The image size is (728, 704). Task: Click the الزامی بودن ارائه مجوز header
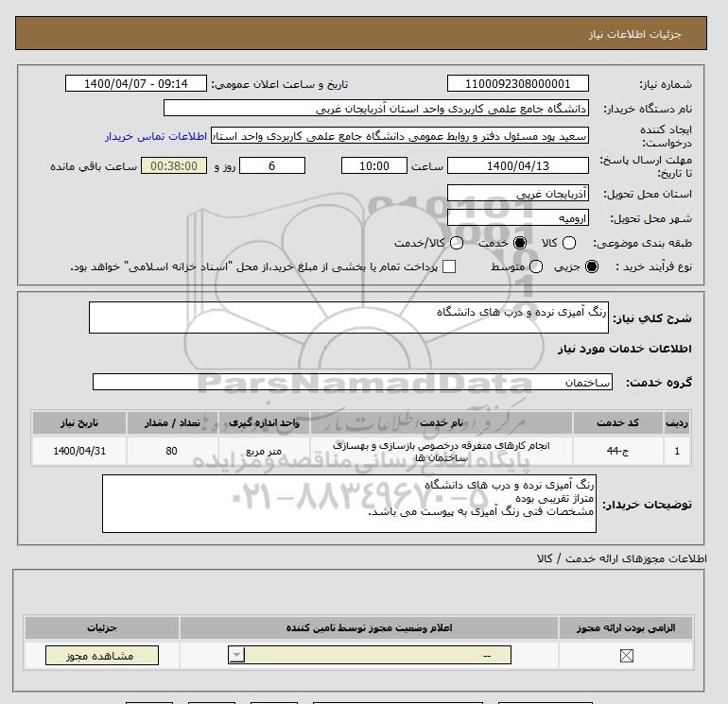(626, 627)
